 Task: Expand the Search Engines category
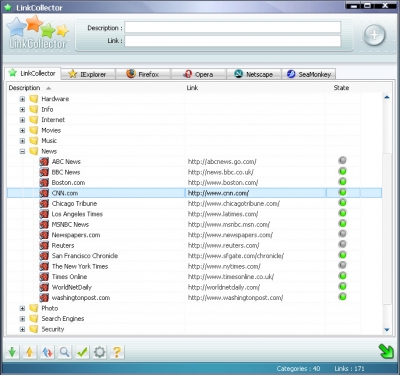pos(22,319)
